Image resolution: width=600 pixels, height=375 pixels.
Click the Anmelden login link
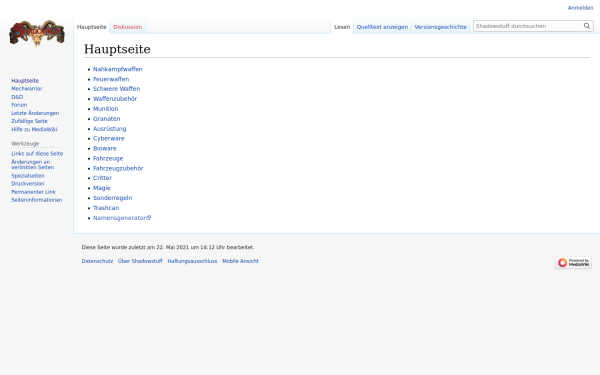click(x=580, y=8)
